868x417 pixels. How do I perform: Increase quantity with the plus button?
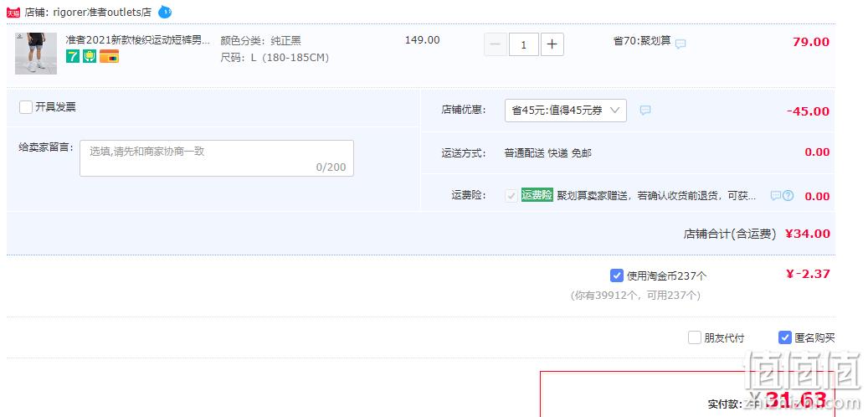(552, 45)
